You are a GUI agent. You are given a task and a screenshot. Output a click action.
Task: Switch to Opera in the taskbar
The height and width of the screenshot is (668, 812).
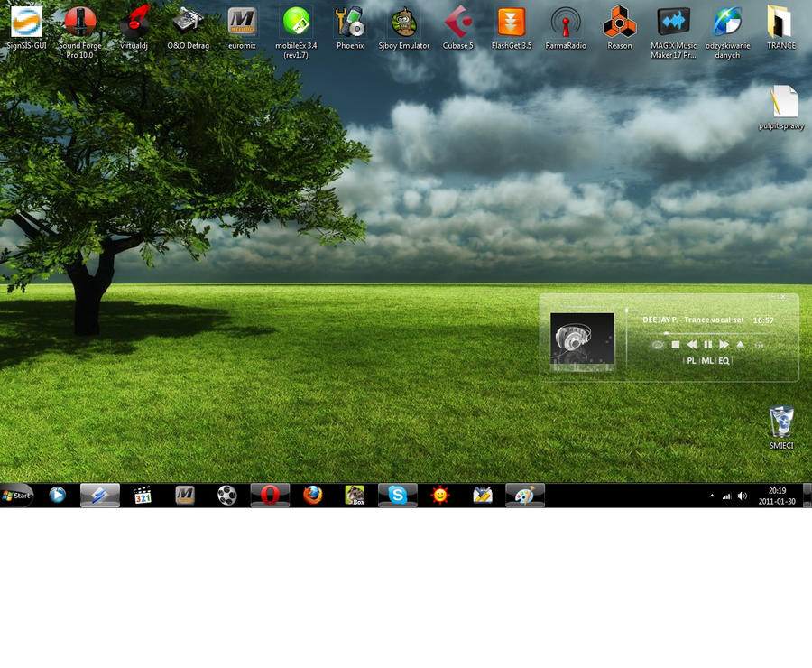270,496
